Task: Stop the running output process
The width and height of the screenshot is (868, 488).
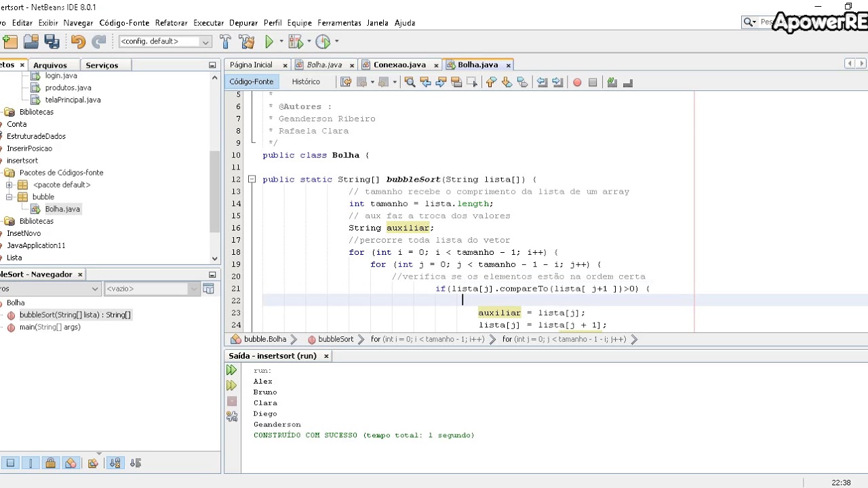Action: pyautogui.click(x=232, y=401)
